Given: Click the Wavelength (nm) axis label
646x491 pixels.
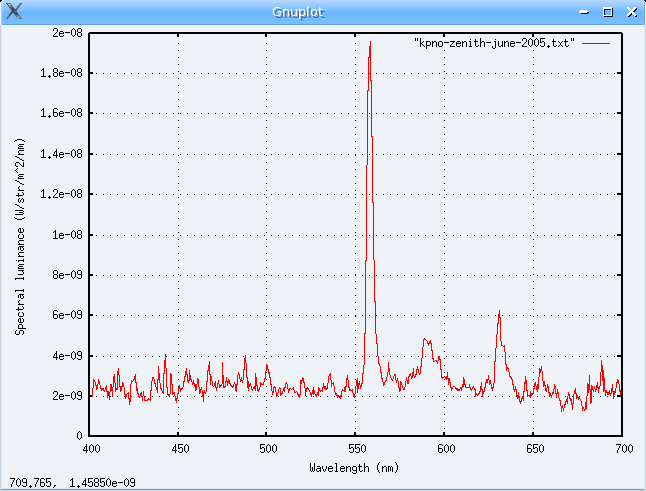Looking at the screenshot, I should tap(356, 467).
